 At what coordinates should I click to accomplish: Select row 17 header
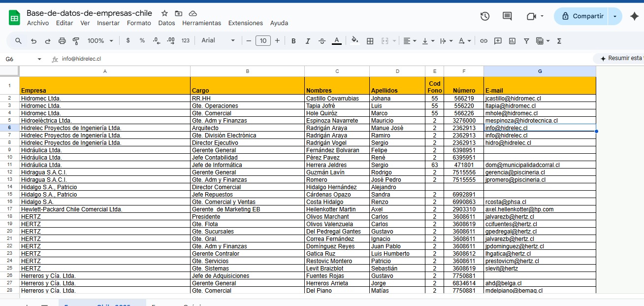(9, 209)
